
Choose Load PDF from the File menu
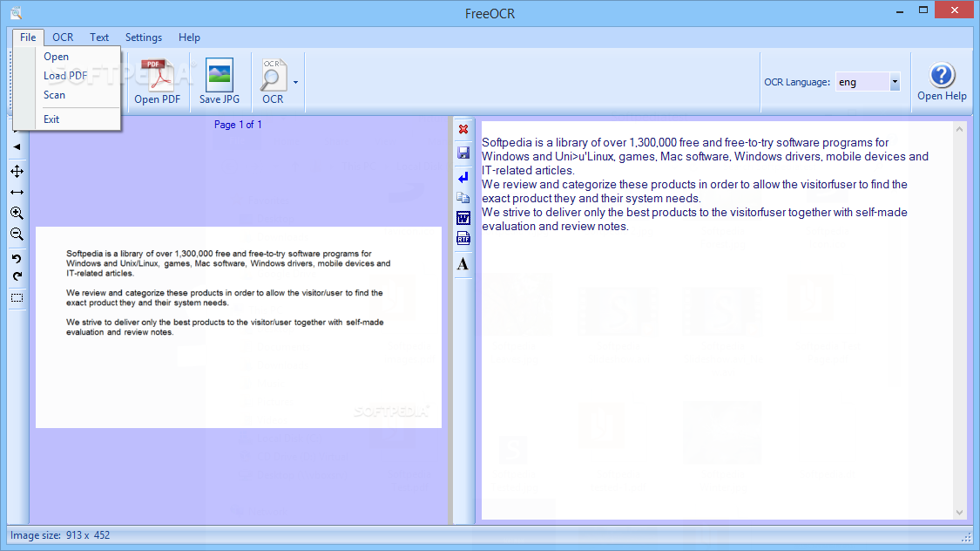(67, 76)
